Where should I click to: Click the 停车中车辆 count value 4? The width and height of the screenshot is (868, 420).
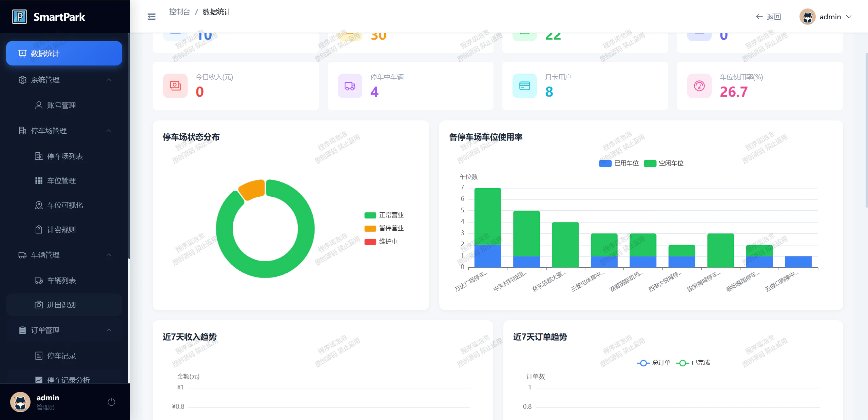click(374, 92)
